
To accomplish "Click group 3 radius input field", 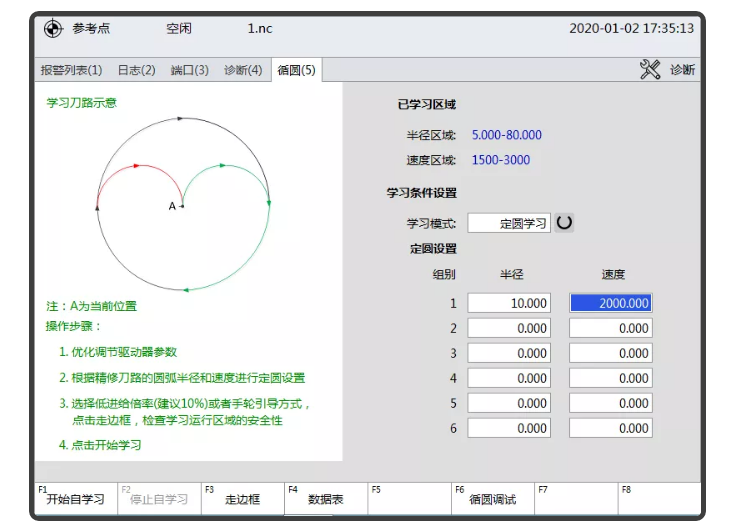I will [x=509, y=353].
